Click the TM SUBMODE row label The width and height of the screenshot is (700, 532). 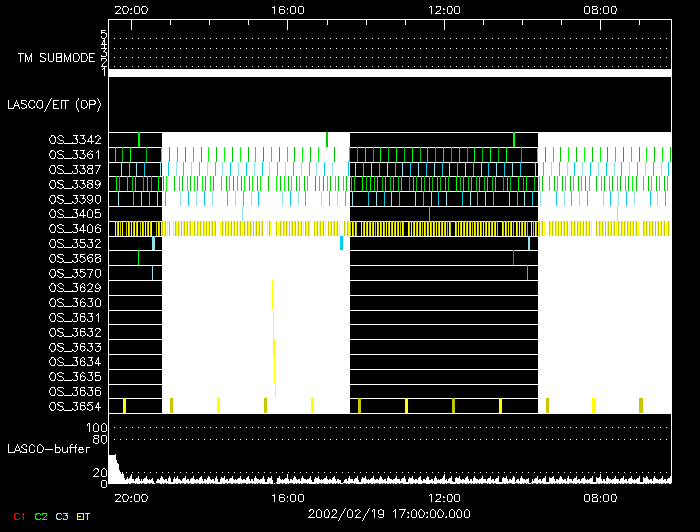click(x=55, y=58)
